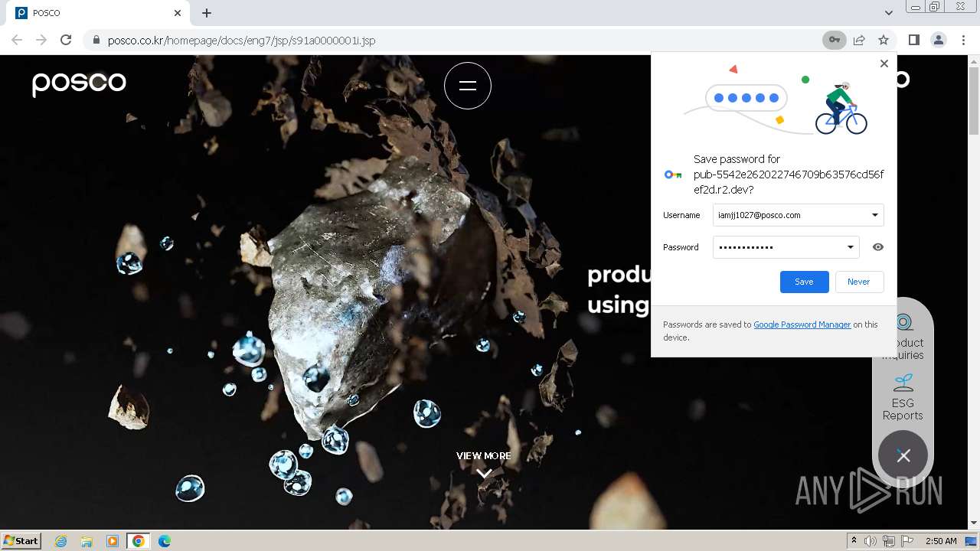The image size is (980, 551).
Task: Reload the page
Action: click(66, 40)
